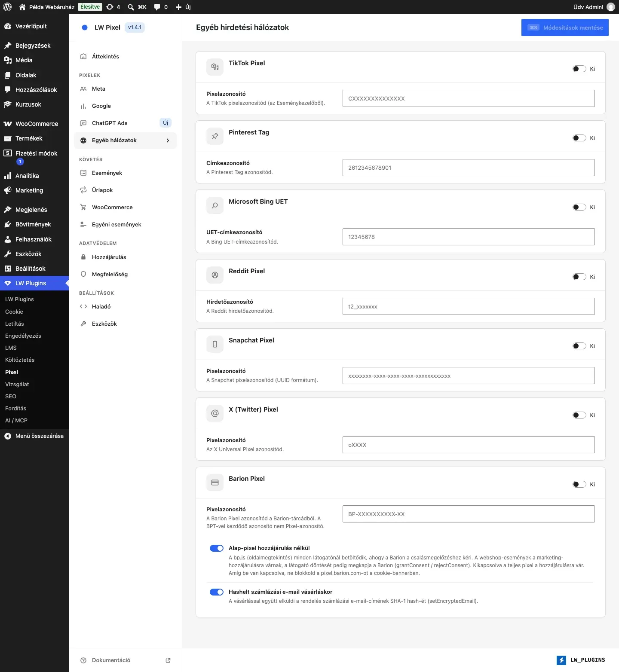Go to the Google pixel section
This screenshot has width=619, height=672.
pyautogui.click(x=126, y=106)
